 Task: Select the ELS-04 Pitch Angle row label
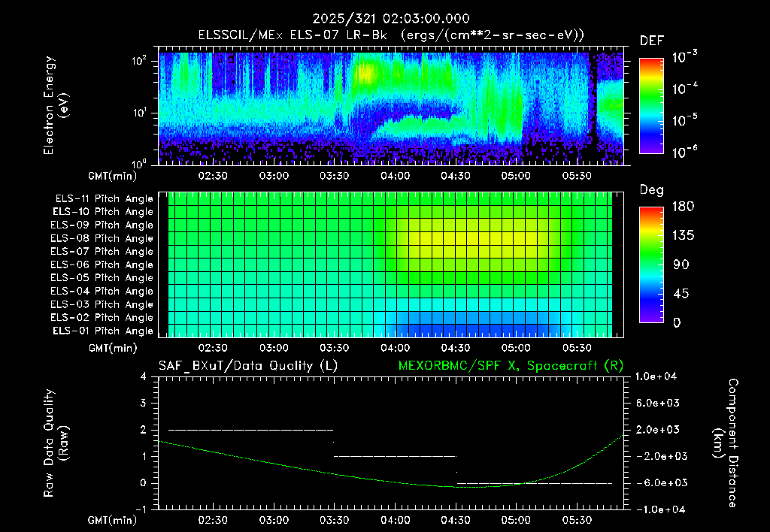coord(102,291)
